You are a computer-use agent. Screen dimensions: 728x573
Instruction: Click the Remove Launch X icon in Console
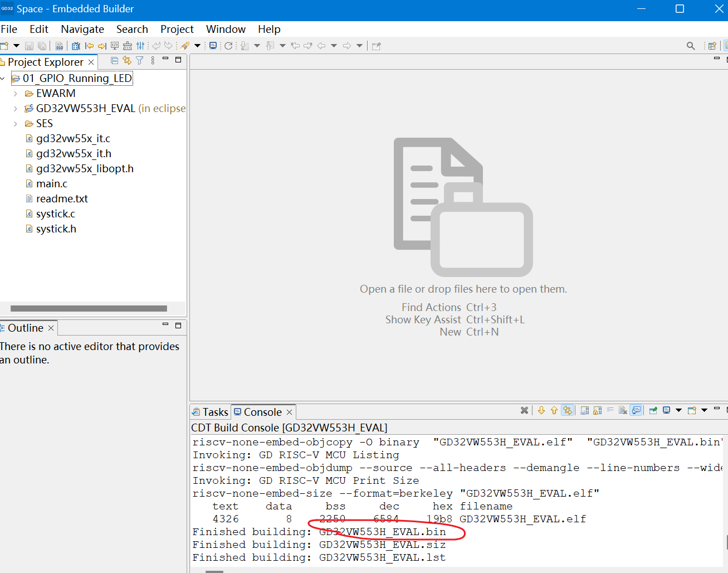(x=524, y=411)
